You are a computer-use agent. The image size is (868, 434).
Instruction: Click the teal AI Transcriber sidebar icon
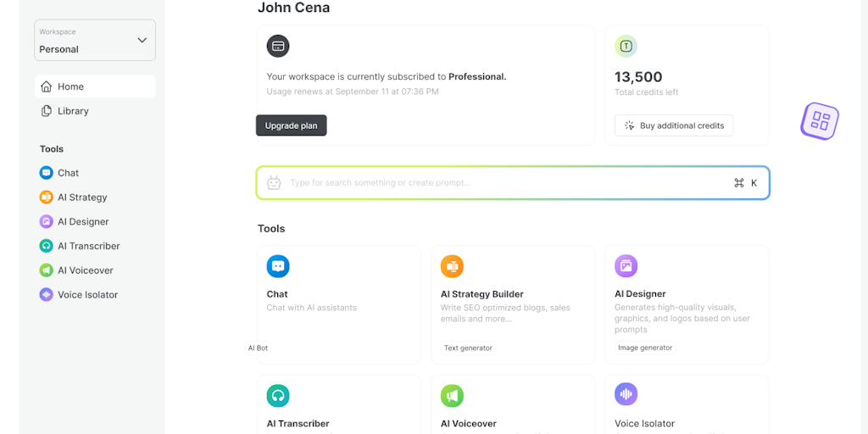click(x=46, y=246)
